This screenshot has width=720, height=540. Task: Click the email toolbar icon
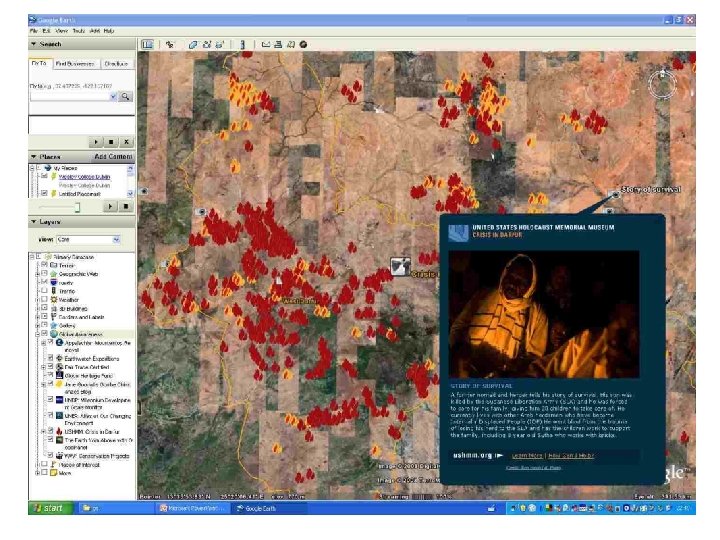click(x=265, y=44)
